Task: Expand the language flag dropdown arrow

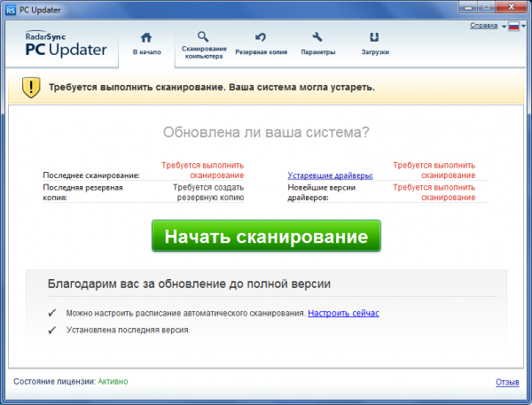Action: [523, 26]
